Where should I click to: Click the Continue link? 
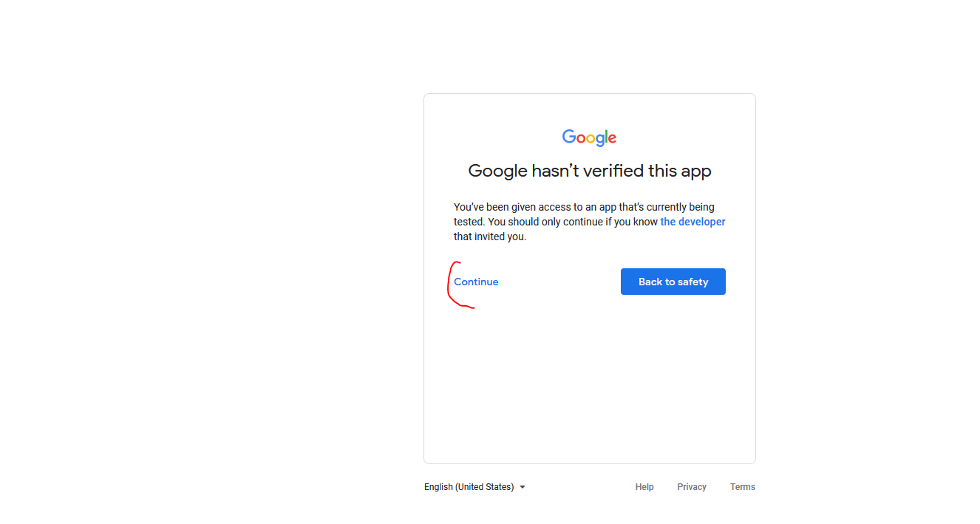click(476, 282)
